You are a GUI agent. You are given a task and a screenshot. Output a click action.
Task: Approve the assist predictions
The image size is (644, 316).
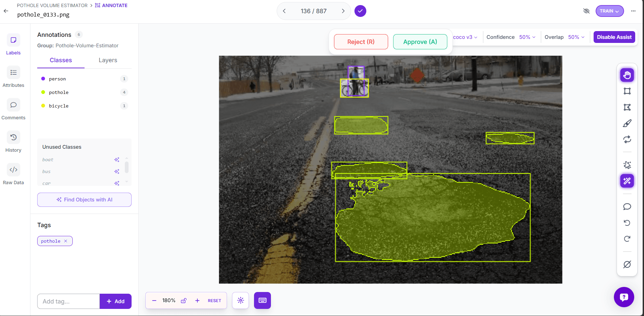[x=420, y=42]
